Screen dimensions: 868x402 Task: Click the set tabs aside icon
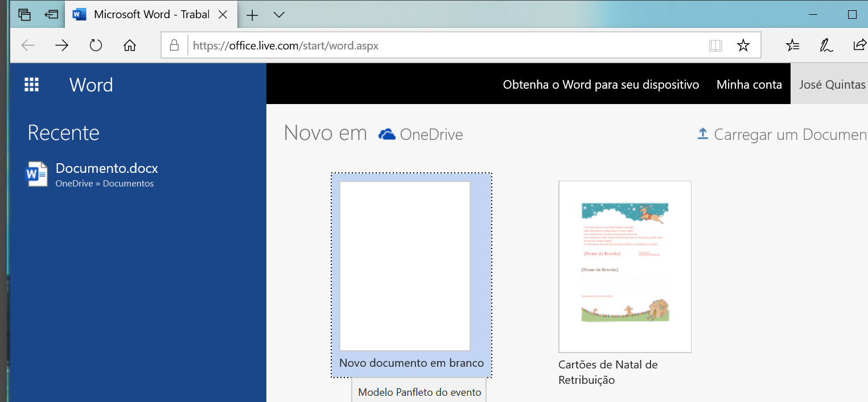[52, 15]
